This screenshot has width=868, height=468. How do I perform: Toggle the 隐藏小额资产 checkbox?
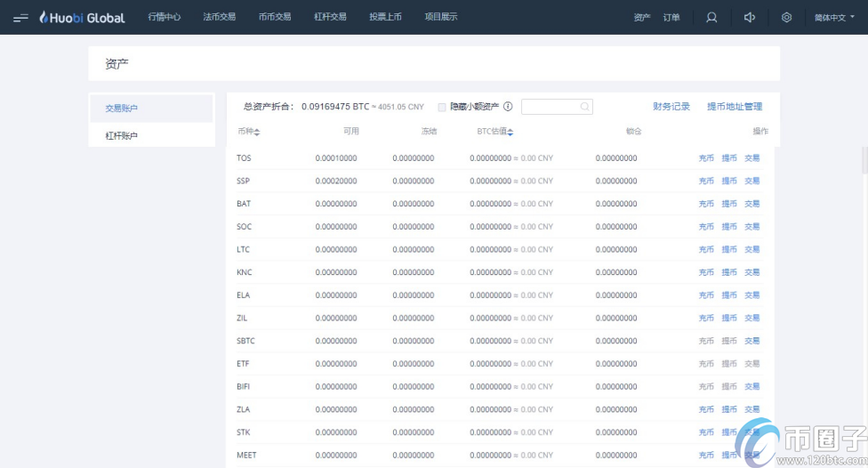(442, 107)
